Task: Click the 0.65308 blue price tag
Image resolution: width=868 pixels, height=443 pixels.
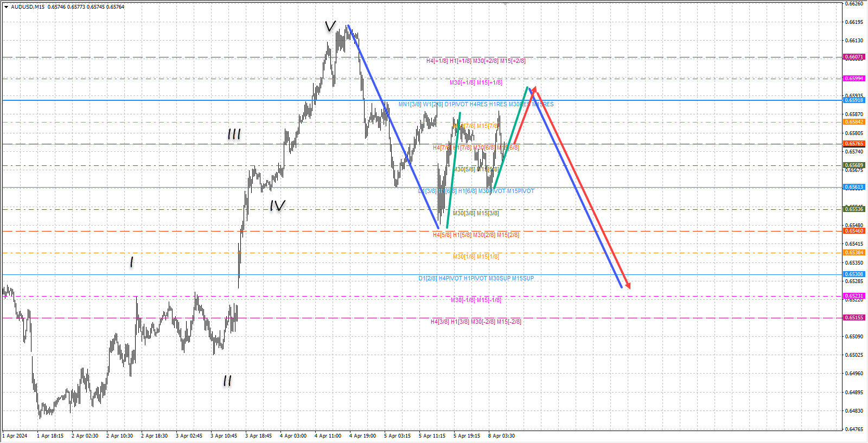Action: click(x=854, y=274)
